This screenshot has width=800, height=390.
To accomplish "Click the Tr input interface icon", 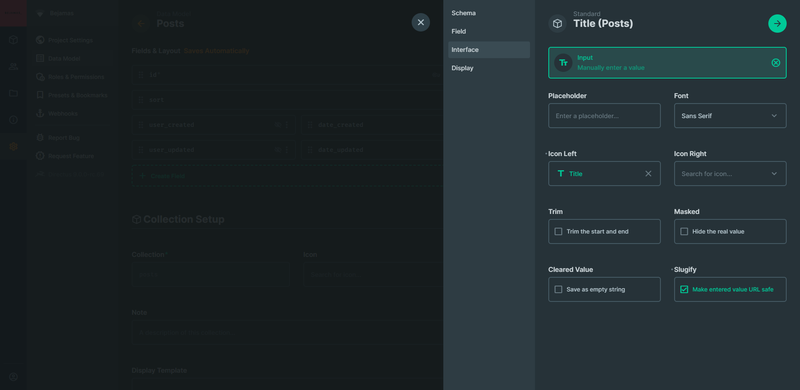I will tap(563, 63).
